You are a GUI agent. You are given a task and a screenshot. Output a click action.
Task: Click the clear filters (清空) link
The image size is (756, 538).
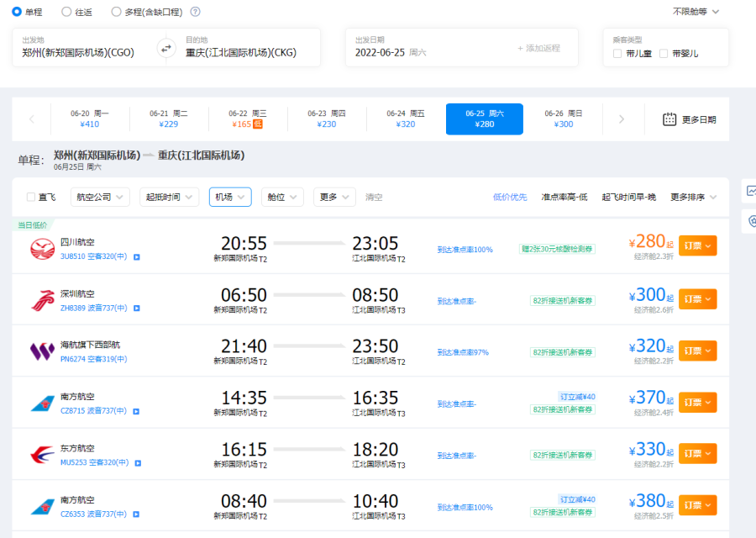click(373, 198)
